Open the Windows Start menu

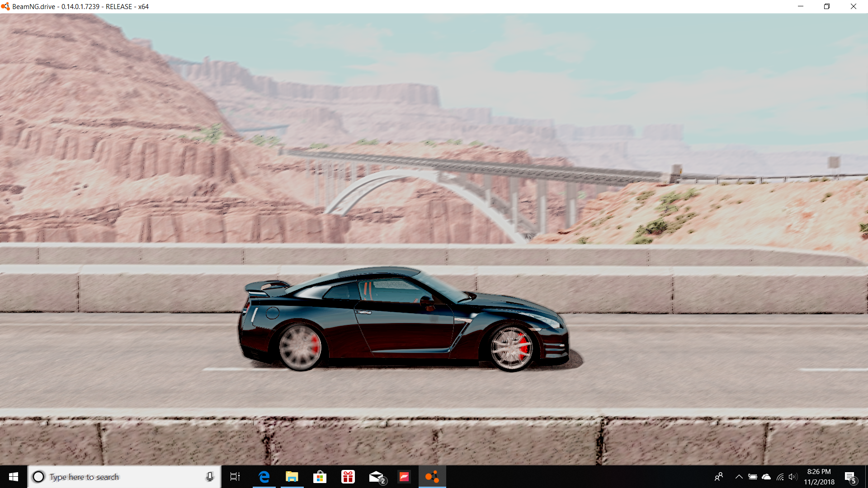(14, 477)
